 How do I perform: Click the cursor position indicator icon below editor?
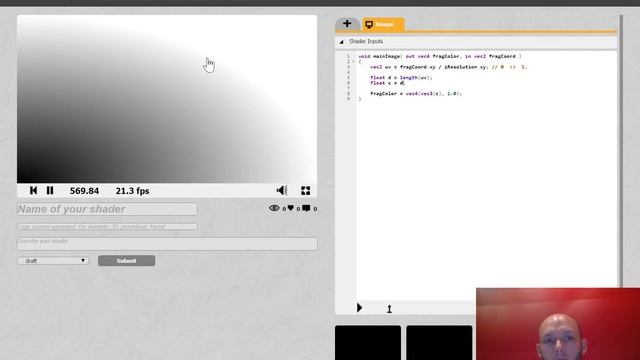tap(389, 309)
